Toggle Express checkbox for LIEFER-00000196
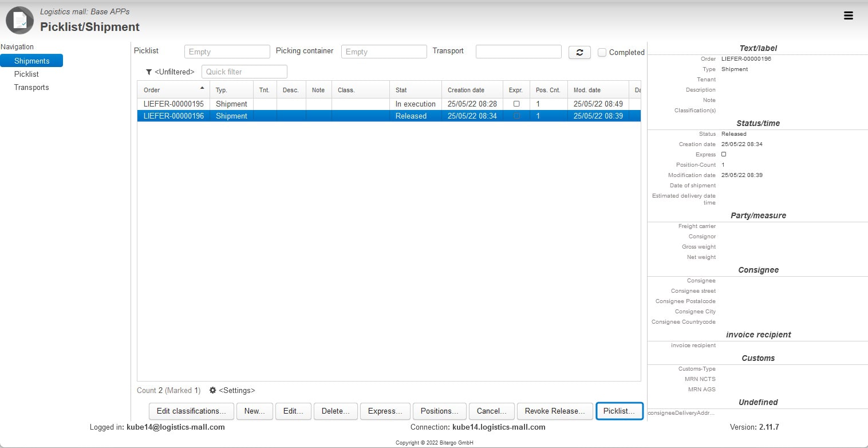This screenshot has width=868, height=448. point(516,116)
